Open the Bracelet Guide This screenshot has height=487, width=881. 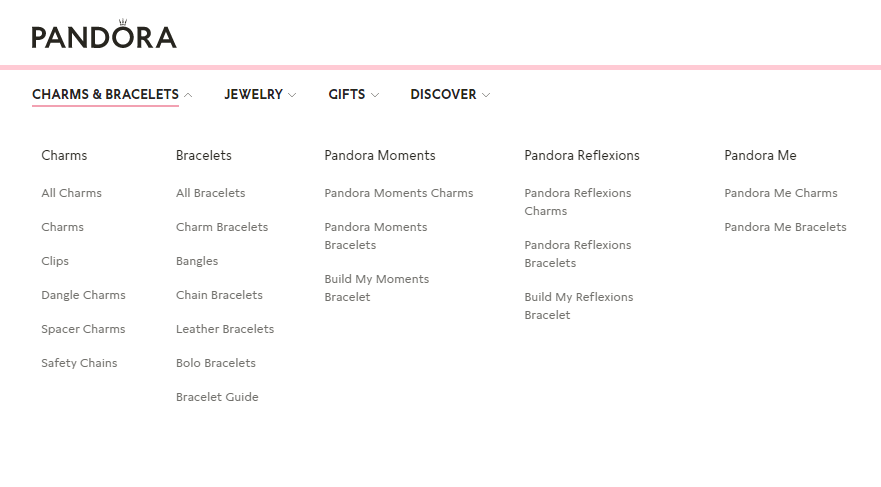217,397
